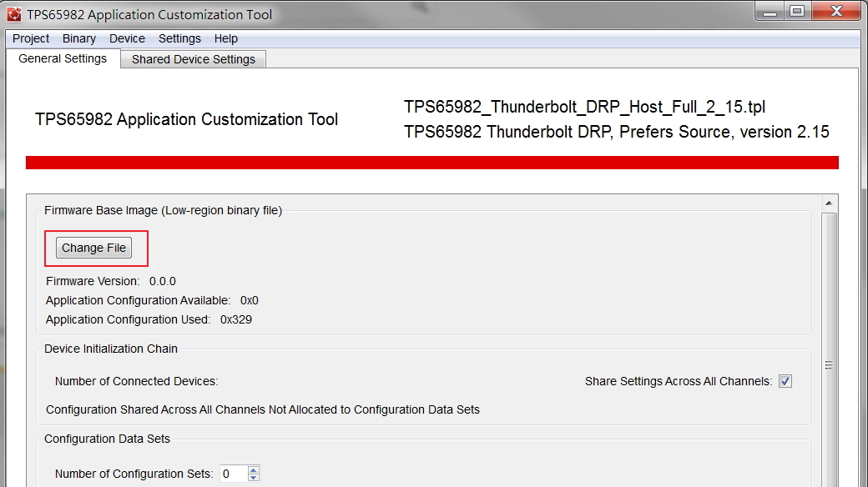Click the Application Configuration Available 0x0 value
Viewport: 868px width, 487px height.
(x=249, y=300)
